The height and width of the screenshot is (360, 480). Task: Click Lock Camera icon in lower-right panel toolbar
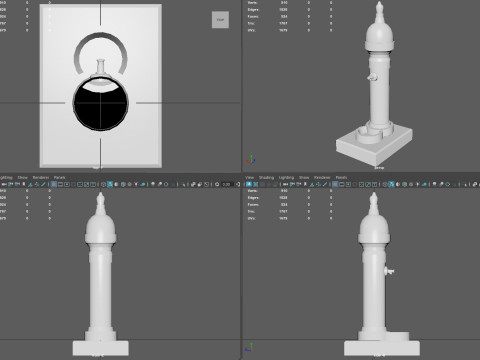point(292,184)
